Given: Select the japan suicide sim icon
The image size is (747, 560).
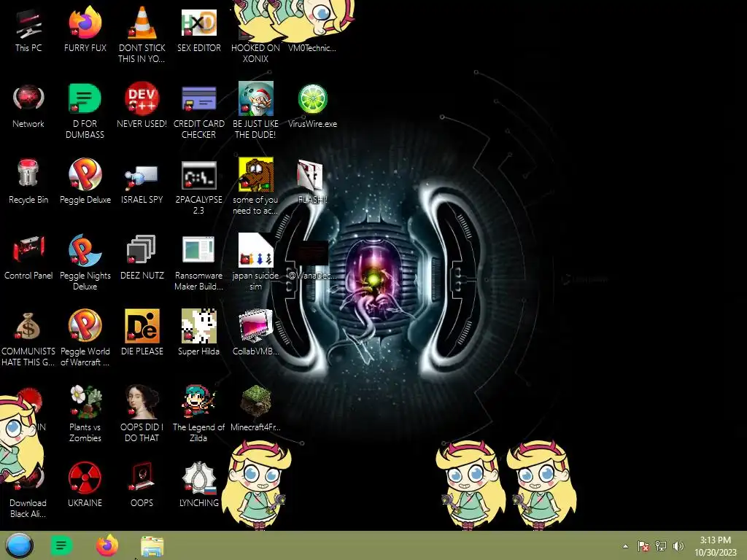Looking at the screenshot, I should pyautogui.click(x=256, y=249).
